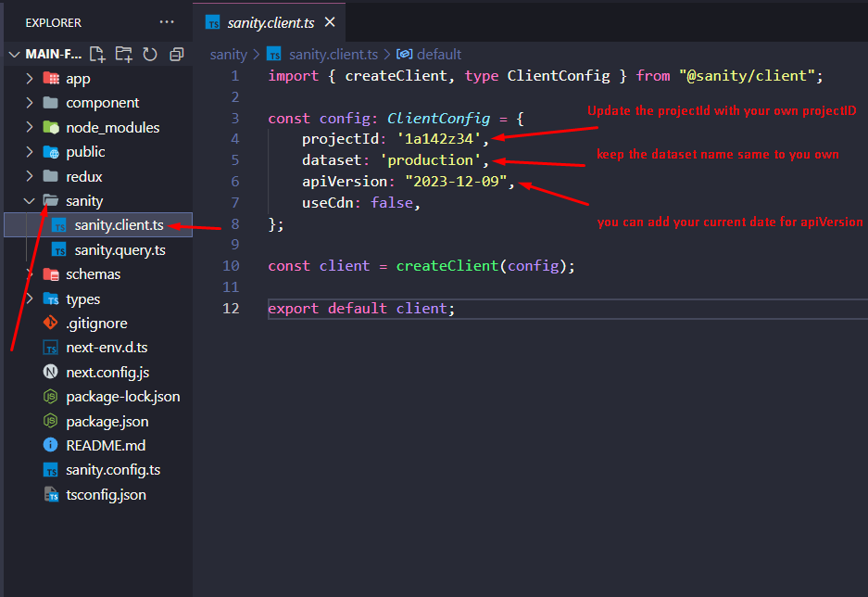Click the New Folder icon in Explorer header
Image resolution: width=868 pixels, height=597 pixels.
[x=123, y=55]
